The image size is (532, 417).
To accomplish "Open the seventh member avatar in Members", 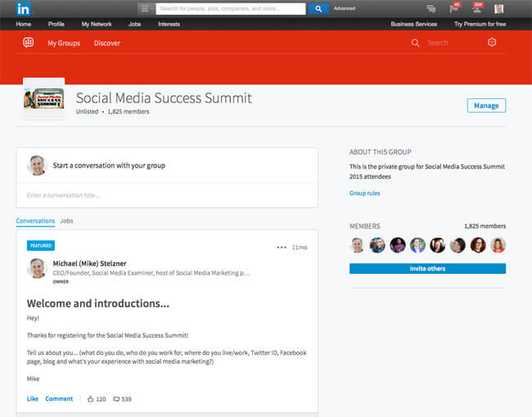I will click(478, 245).
